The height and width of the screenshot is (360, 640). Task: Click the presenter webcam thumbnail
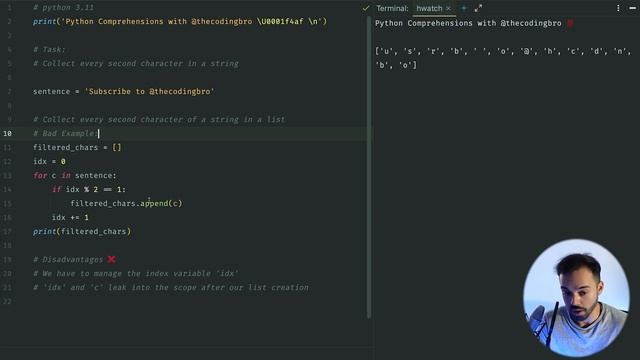tap(576, 298)
